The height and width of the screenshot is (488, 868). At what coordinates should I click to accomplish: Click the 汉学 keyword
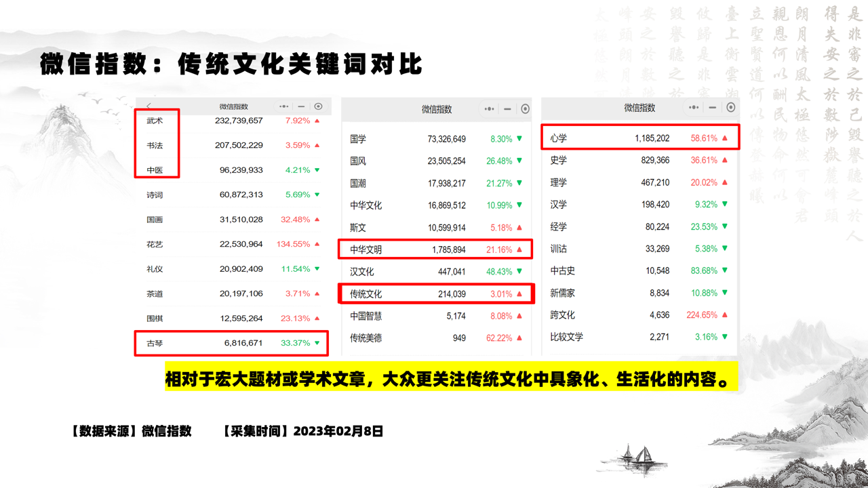click(559, 204)
